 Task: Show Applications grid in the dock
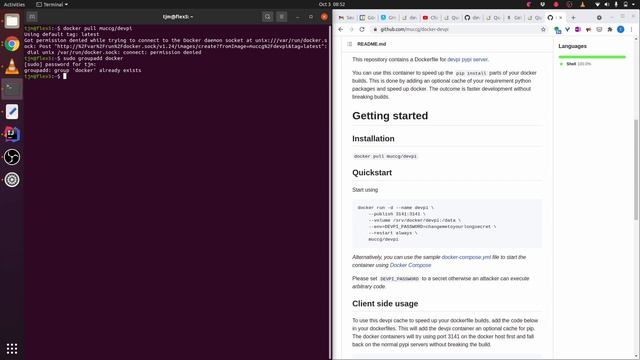[x=12, y=348]
